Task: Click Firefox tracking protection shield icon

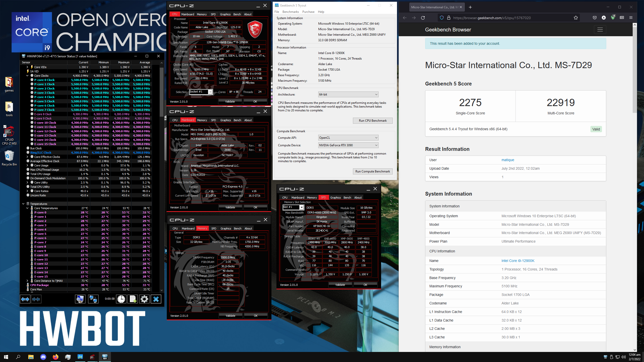Action: pos(442,18)
